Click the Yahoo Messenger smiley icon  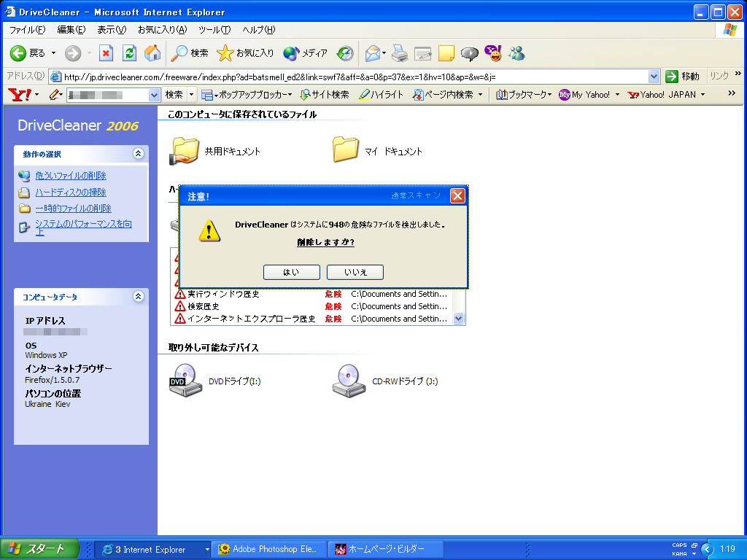pos(493,52)
